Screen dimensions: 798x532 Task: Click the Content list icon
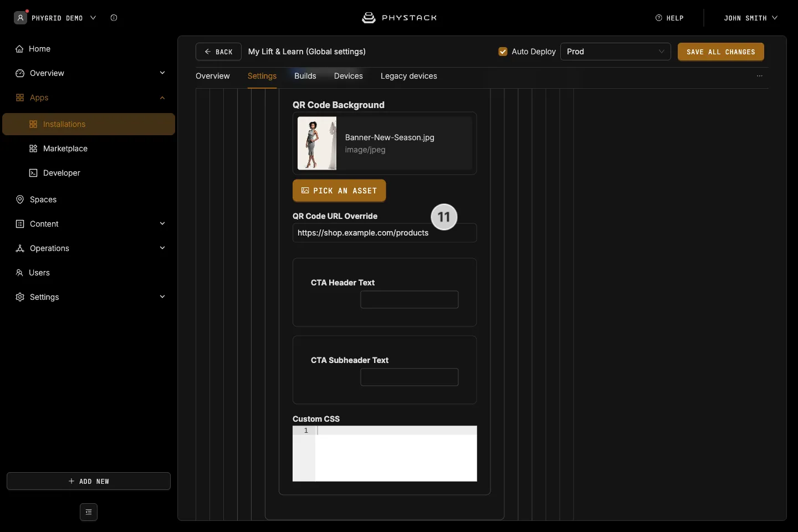[20, 224]
